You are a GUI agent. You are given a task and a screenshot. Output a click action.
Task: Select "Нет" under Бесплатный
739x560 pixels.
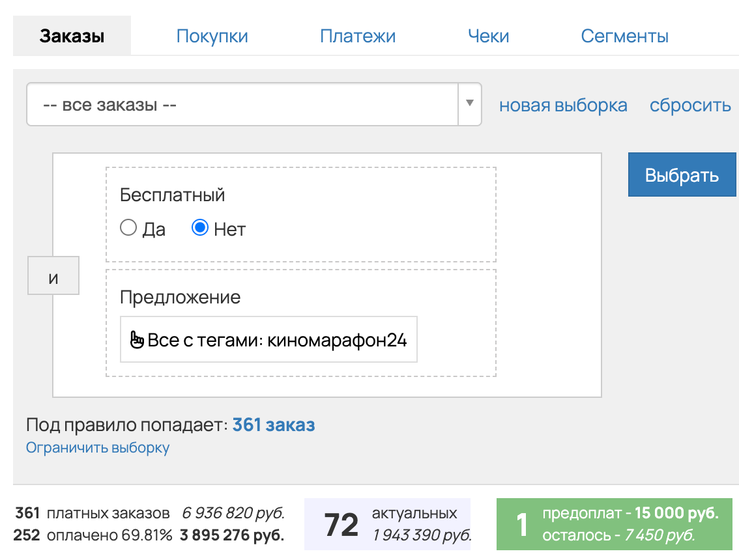pyautogui.click(x=199, y=227)
